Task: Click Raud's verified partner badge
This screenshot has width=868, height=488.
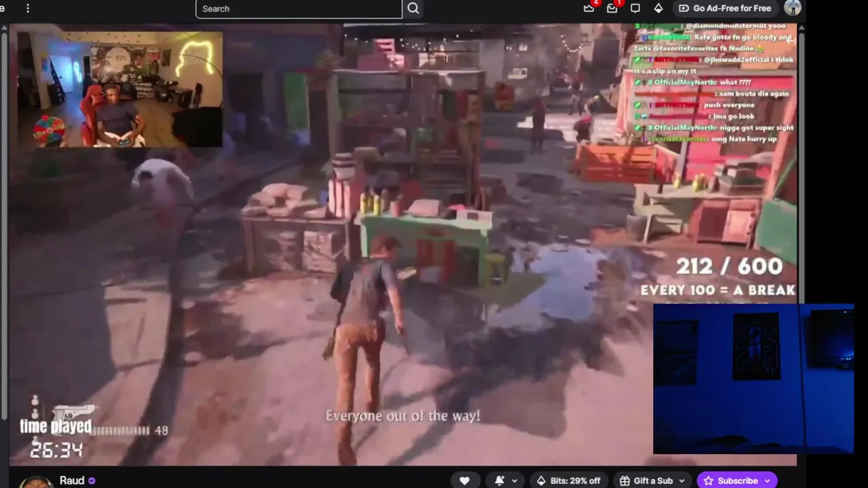Action: pyautogui.click(x=92, y=481)
